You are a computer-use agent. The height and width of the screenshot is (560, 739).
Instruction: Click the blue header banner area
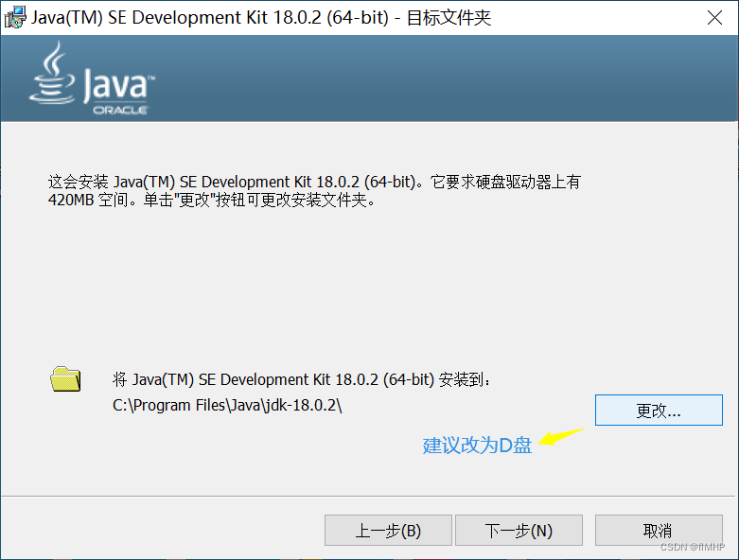[426, 79]
